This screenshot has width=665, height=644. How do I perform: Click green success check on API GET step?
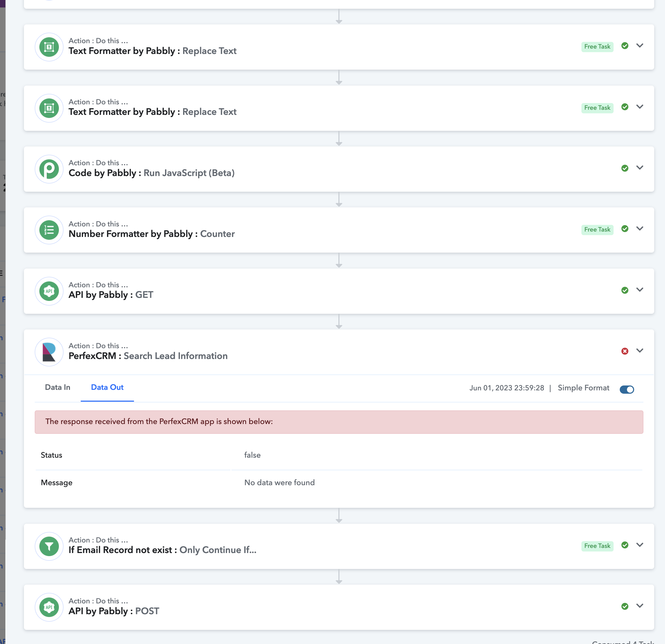(x=625, y=290)
